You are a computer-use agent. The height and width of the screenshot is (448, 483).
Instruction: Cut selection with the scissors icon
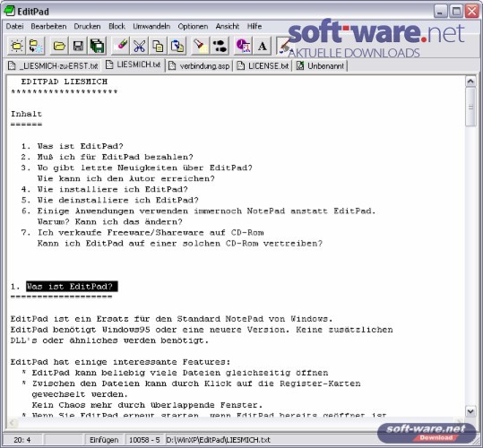coord(139,47)
